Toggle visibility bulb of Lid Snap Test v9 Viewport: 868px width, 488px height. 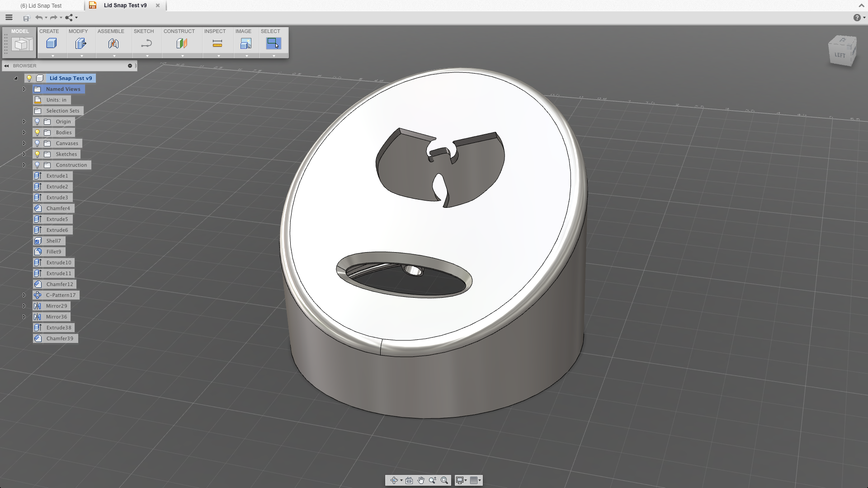(x=29, y=78)
